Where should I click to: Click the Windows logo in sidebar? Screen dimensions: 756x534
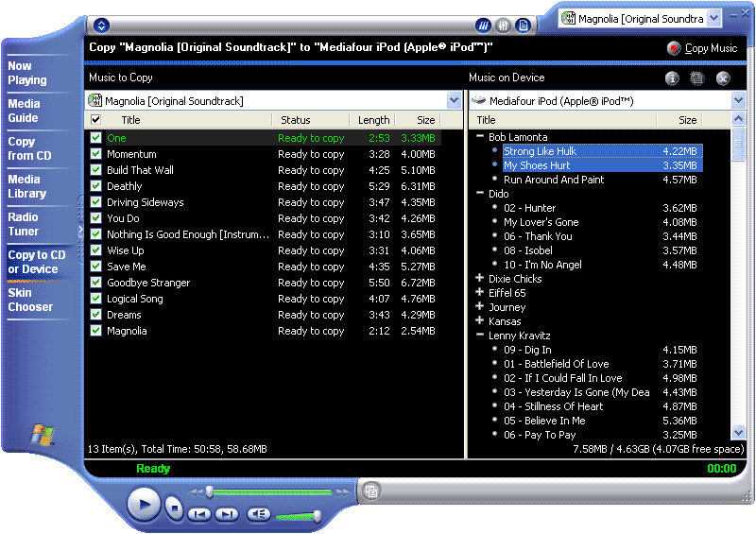click(43, 435)
